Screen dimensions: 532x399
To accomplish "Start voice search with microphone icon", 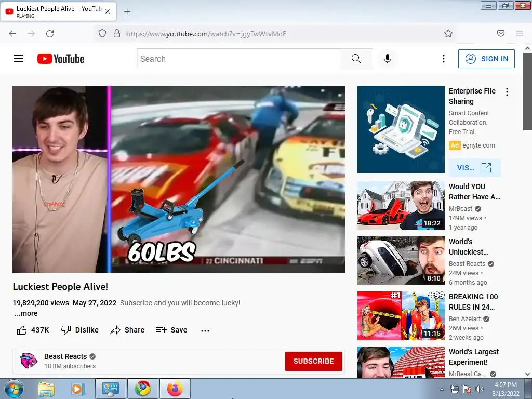I will 388,59.
